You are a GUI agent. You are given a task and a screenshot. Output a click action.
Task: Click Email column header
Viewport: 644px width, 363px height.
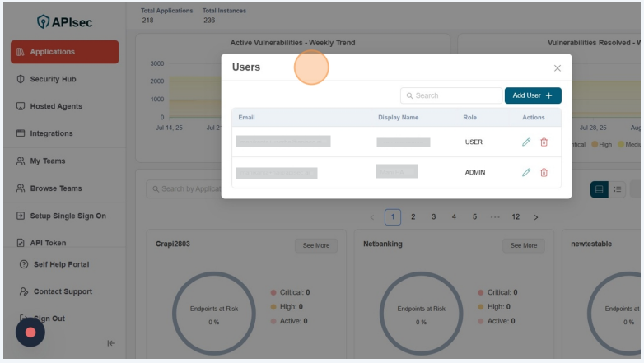pos(246,118)
